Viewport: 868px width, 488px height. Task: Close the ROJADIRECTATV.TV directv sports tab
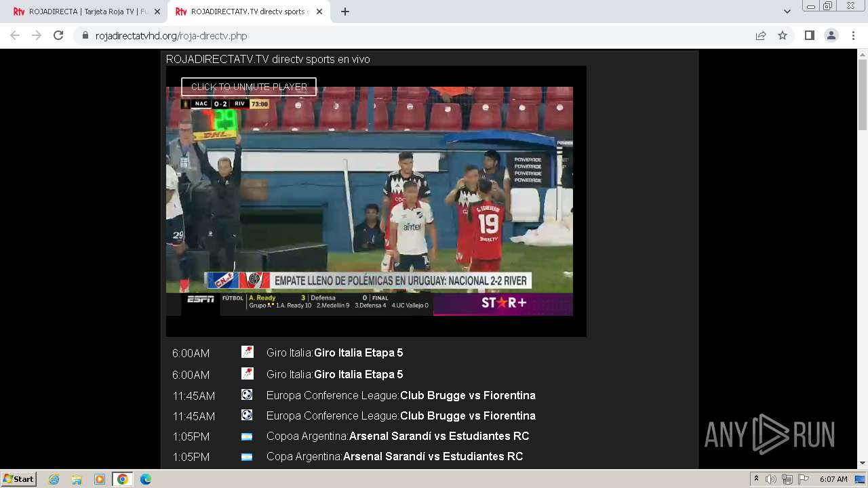(x=319, y=12)
